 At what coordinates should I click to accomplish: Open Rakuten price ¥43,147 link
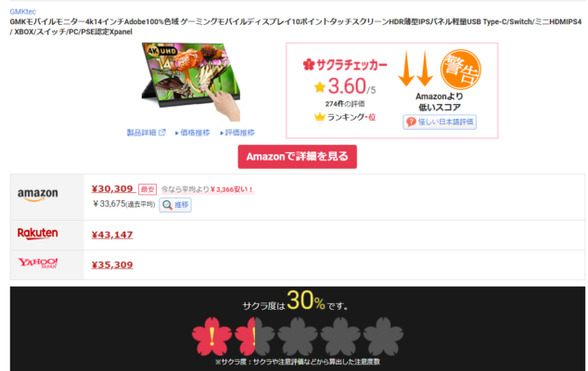(112, 235)
